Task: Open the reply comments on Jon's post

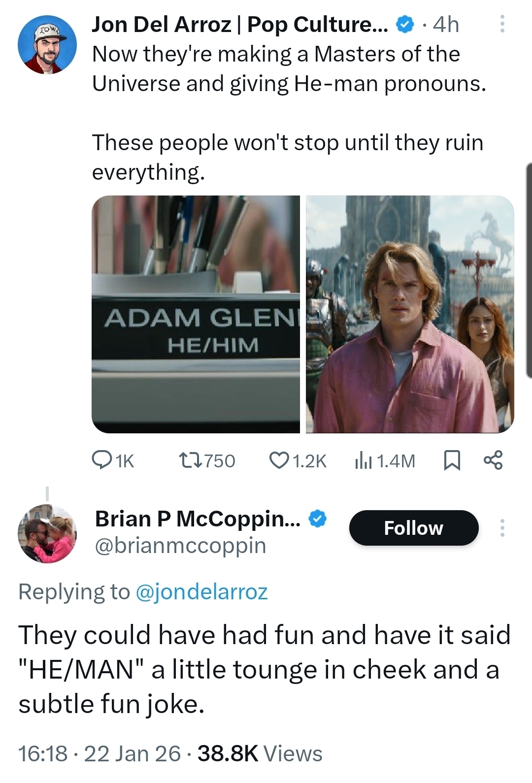Action: click(x=113, y=460)
